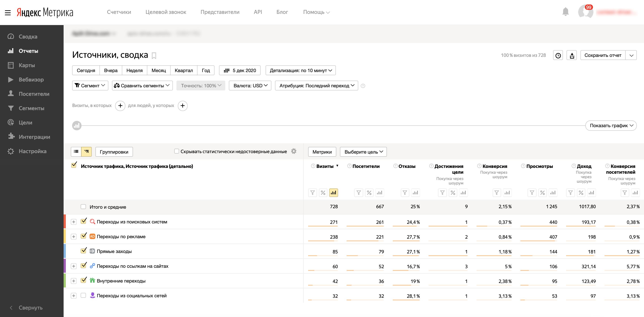Open the Сегмент dropdown
Image resolution: width=644 pixels, height=317 pixels.
(90, 86)
